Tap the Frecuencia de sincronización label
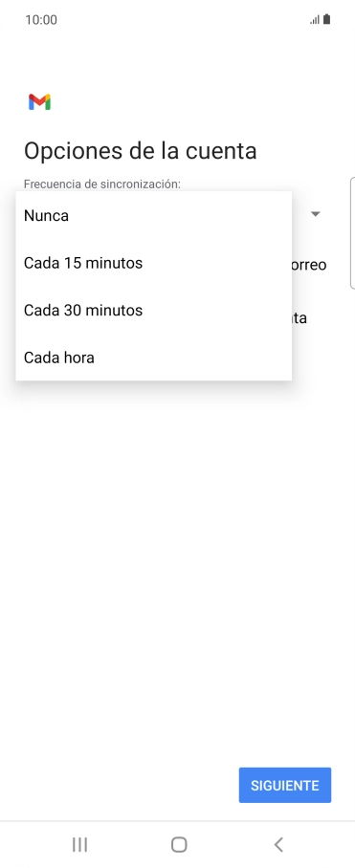Image resolution: width=355 pixels, height=868 pixels. tap(101, 184)
